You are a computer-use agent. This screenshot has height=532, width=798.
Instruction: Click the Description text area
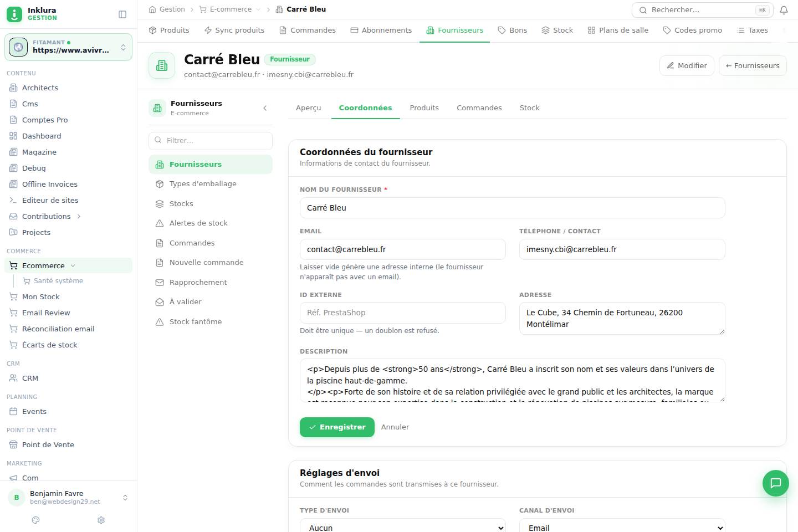tap(513, 381)
